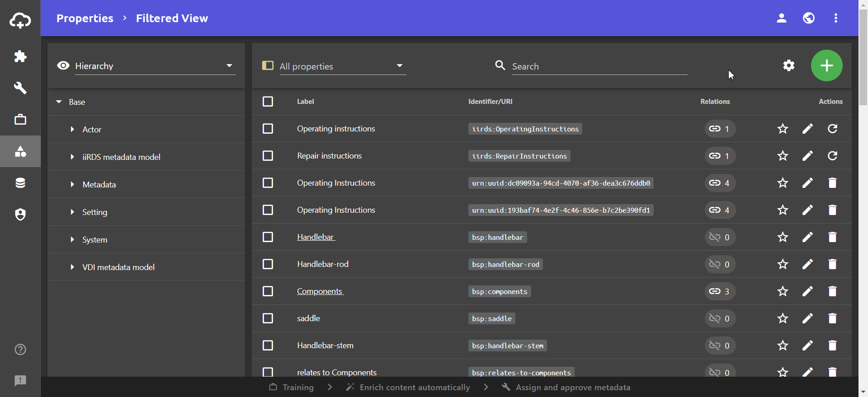Expand the VDI metadata model node

tap(72, 267)
